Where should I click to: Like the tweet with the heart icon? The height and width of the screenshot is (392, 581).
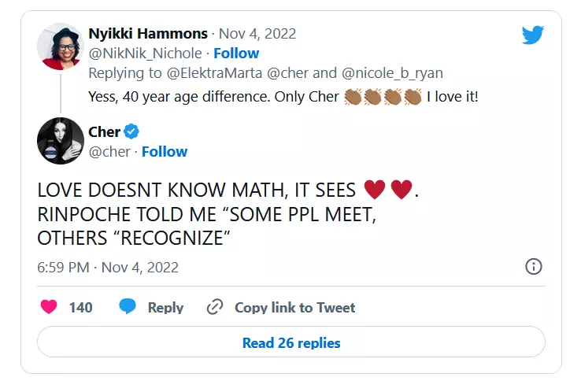[49, 307]
